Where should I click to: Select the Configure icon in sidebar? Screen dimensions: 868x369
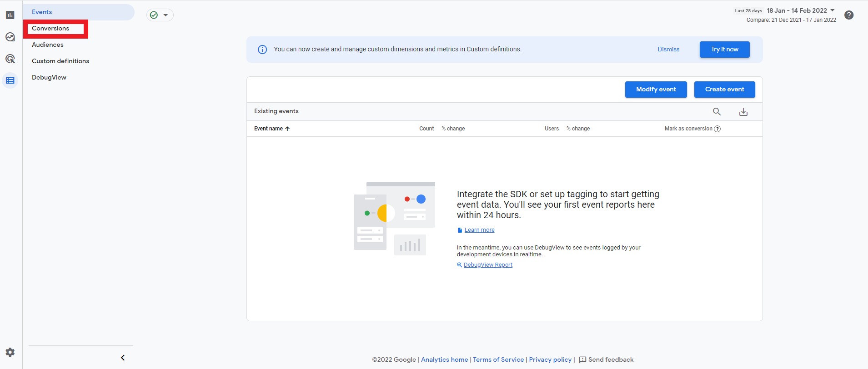coord(10,80)
